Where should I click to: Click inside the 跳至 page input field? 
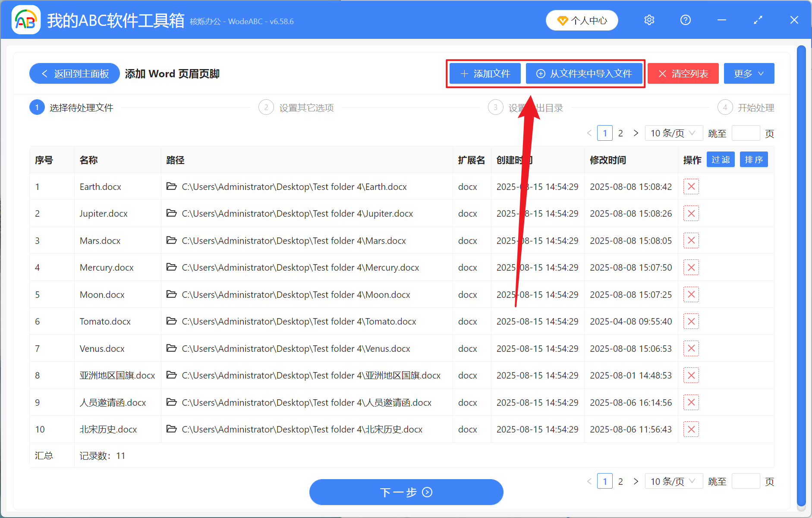click(x=746, y=133)
